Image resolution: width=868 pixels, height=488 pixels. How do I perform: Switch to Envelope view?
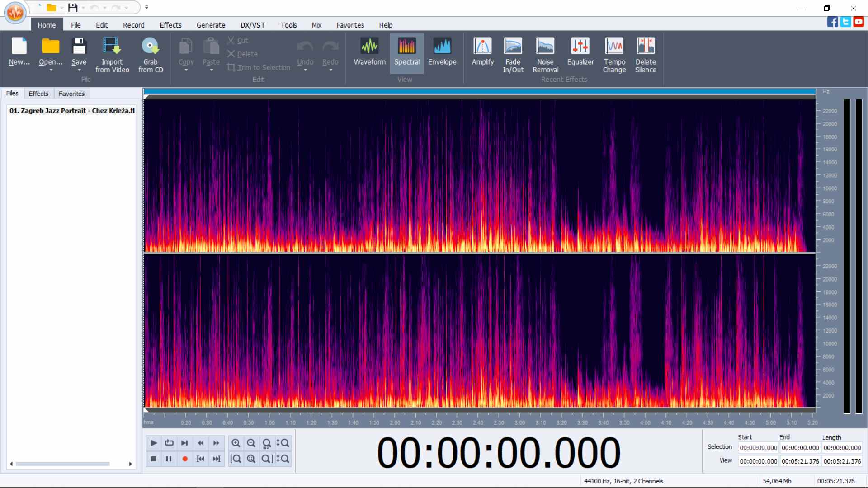click(x=442, y=52)
